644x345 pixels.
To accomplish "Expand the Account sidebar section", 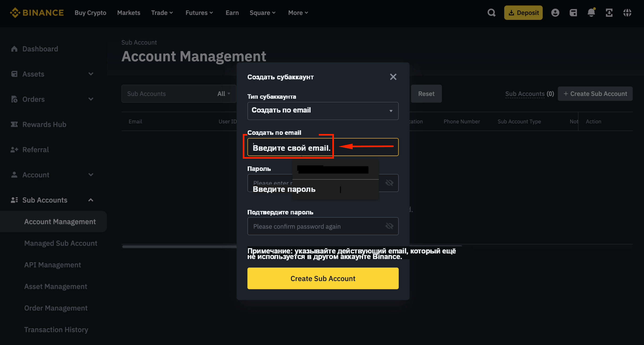I will coord(91,175).
